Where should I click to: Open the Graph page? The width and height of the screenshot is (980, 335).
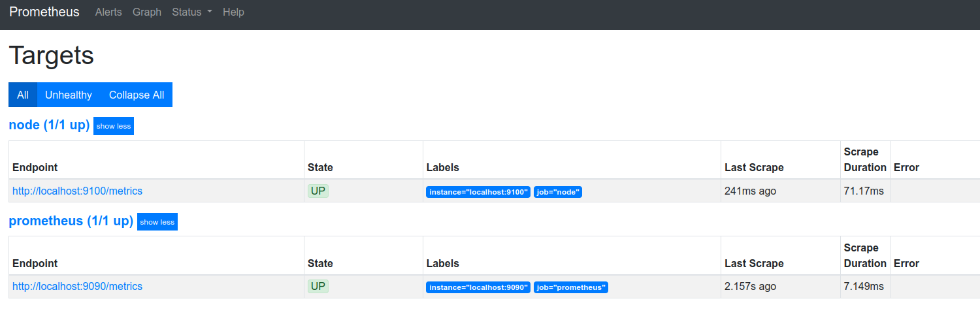tap(147, 12)
